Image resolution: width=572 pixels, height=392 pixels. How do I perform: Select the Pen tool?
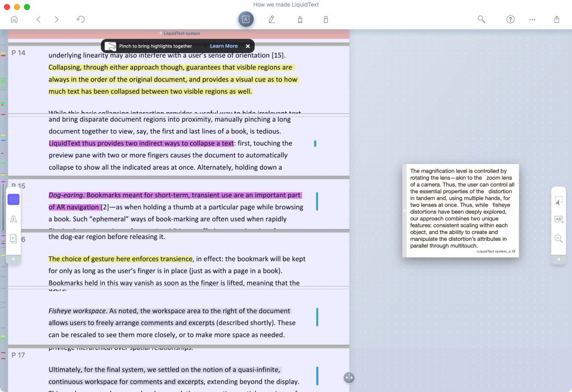pos(272,20)
